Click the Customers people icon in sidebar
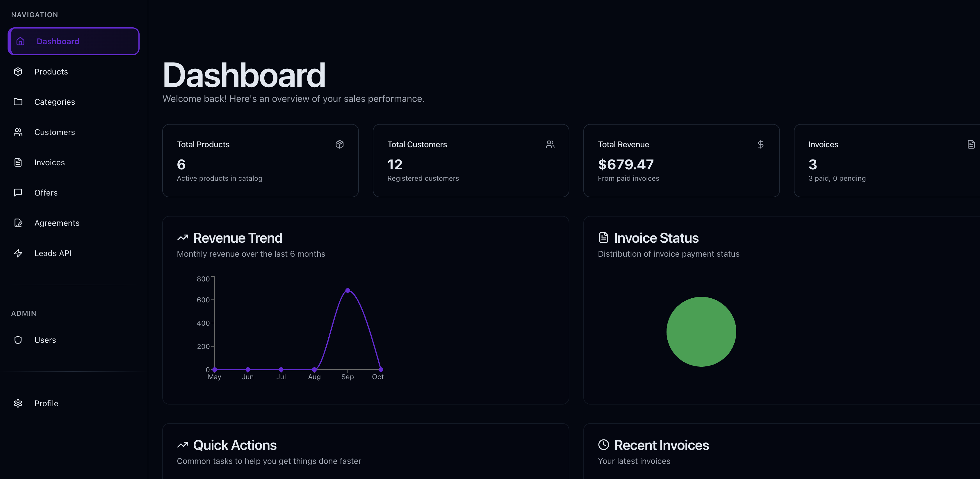 click(18, 132)
